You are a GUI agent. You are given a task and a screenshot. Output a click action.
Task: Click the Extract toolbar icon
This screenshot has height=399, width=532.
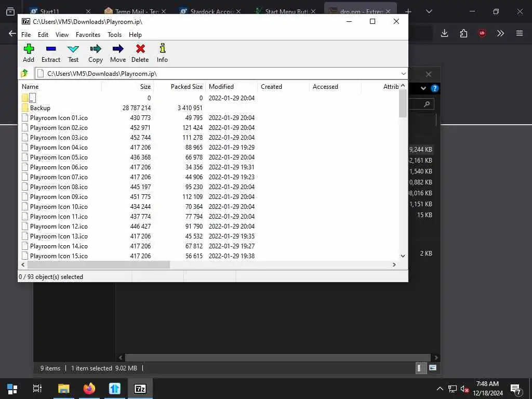tap(51, 49)
